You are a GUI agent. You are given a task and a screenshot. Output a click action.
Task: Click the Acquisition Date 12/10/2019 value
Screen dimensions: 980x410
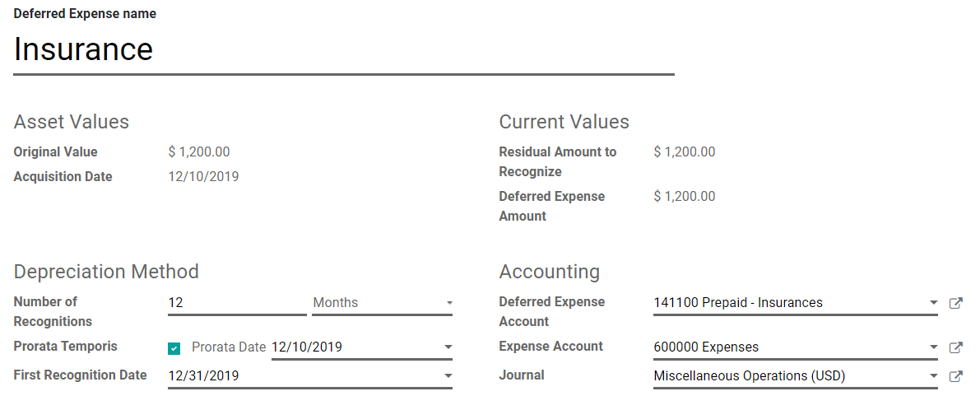(203, 176)
